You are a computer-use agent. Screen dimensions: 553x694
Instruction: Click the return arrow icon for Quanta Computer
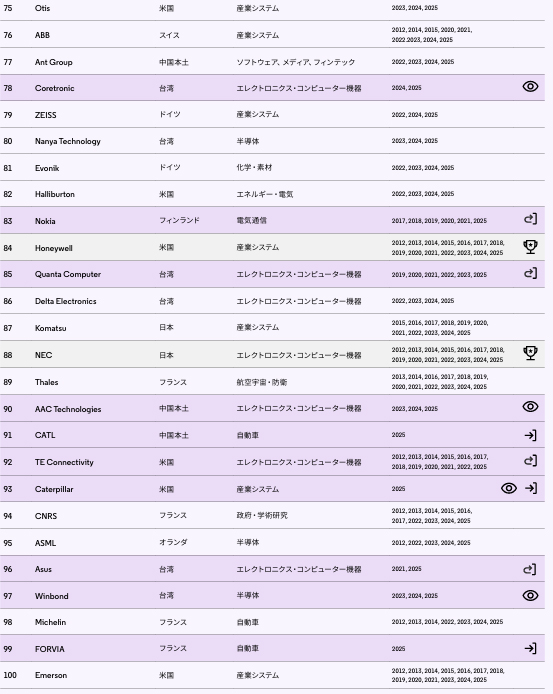[x=530, y=273]
